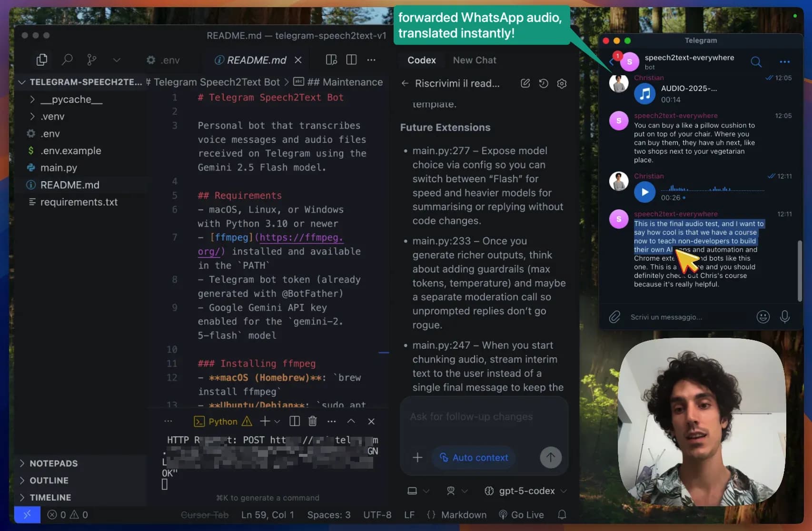Switch to the New Chat tab
This screenshot has width=812, height=531.
(x=475, y=60)
